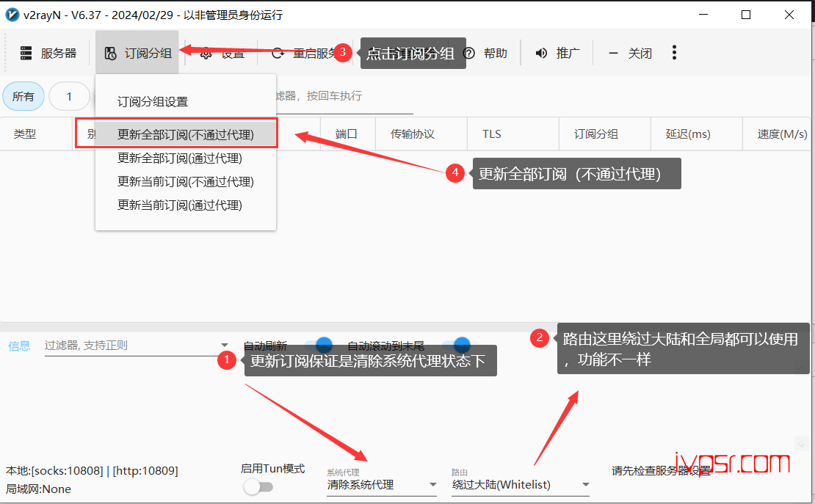815x504 pixels.
Task: Open the 系统代理 dropdown
Action: [x=382, y=485]
